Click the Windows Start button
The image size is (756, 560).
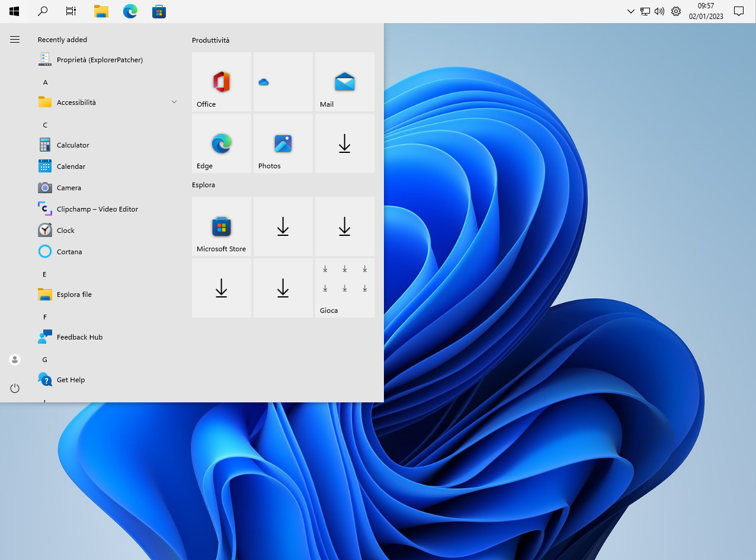point(14,11)
